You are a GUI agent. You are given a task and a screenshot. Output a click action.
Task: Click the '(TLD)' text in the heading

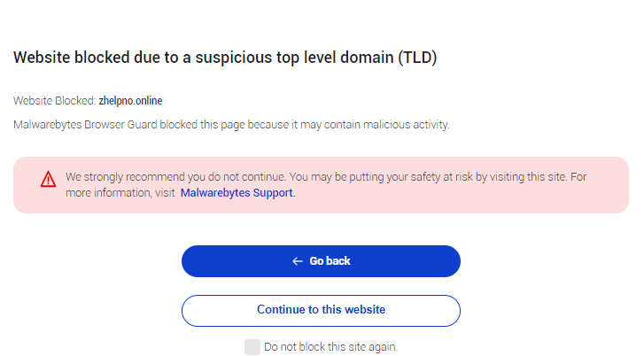(x=417, y=58)
